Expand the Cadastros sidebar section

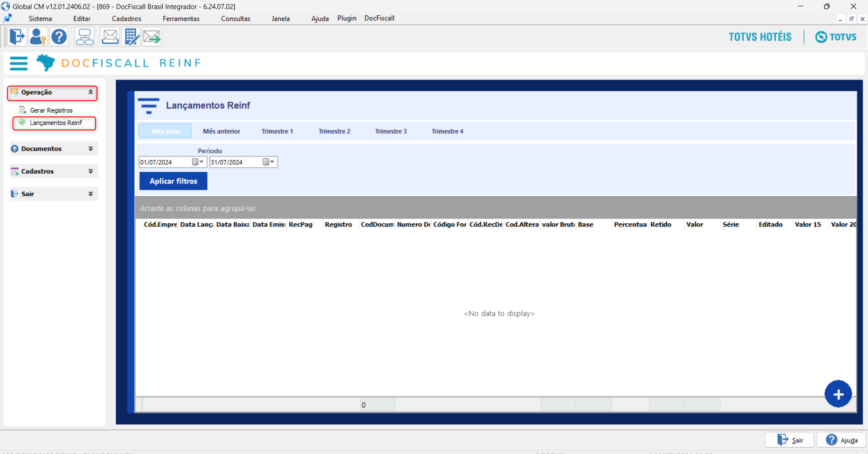pos(90,171)
